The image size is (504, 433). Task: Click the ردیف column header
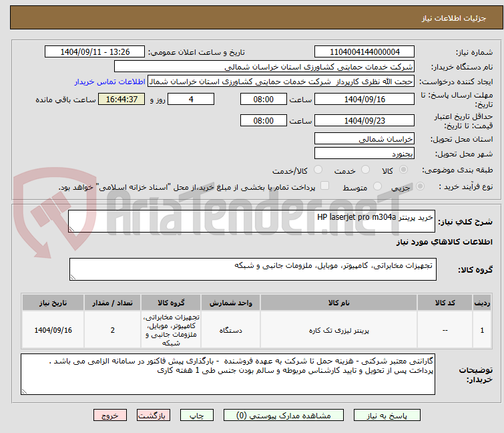tap(482, 303)
